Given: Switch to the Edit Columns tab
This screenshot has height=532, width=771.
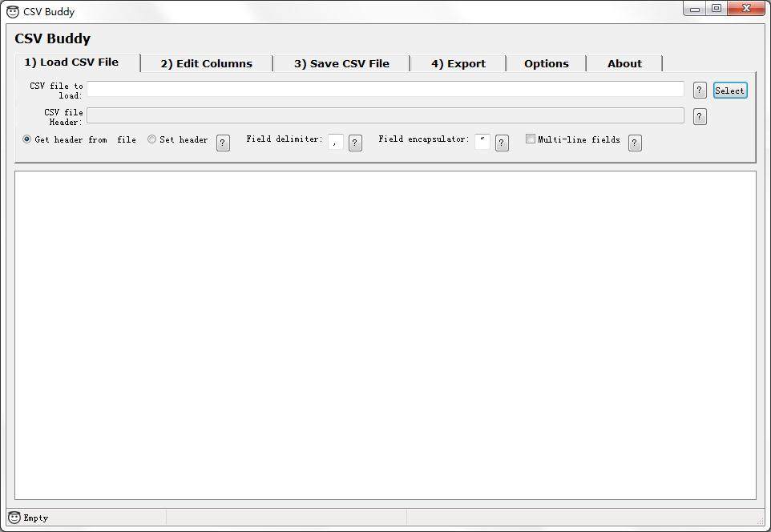Looking at the screenshot, I should point(205,63).
